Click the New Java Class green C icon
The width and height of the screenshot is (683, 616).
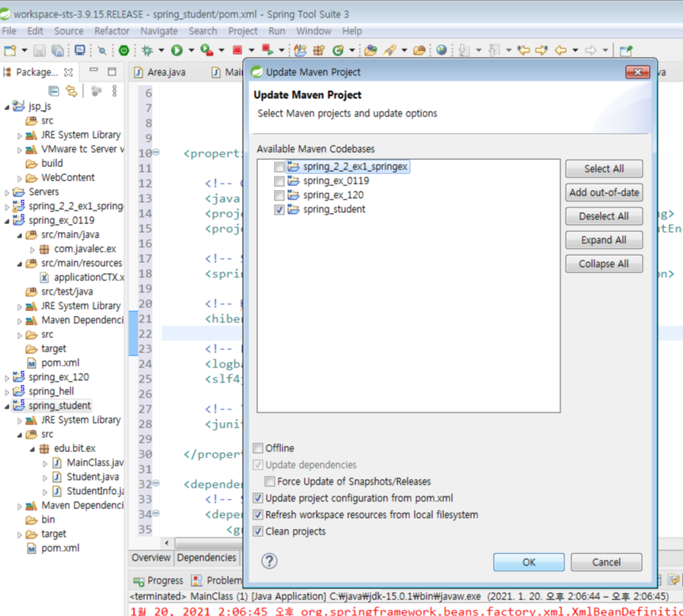[338, 51]
